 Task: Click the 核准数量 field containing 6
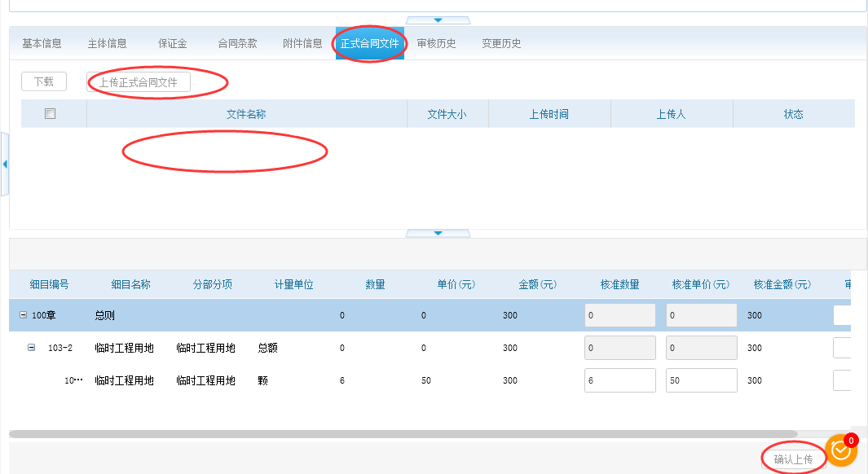point(619,380)
